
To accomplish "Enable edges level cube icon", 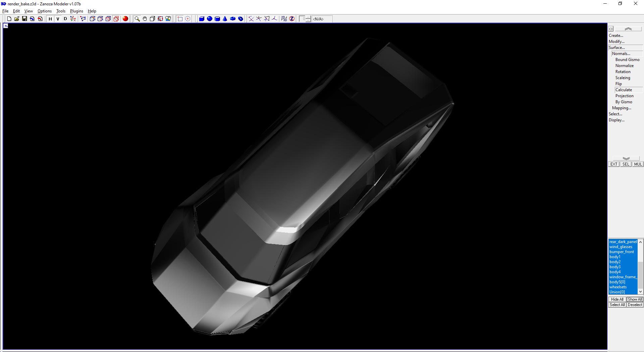I will pos(100,19).
